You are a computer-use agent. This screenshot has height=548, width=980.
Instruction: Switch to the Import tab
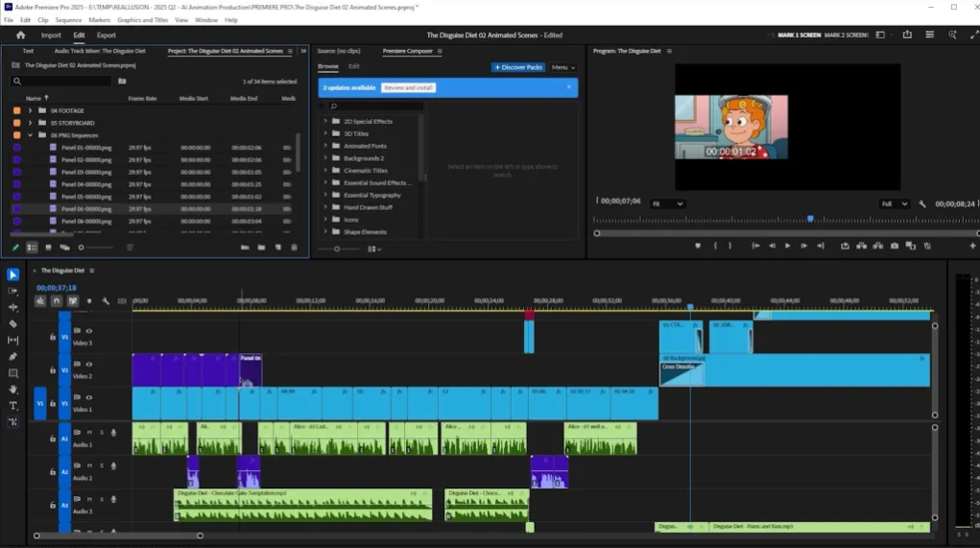(x=51, y=35)
